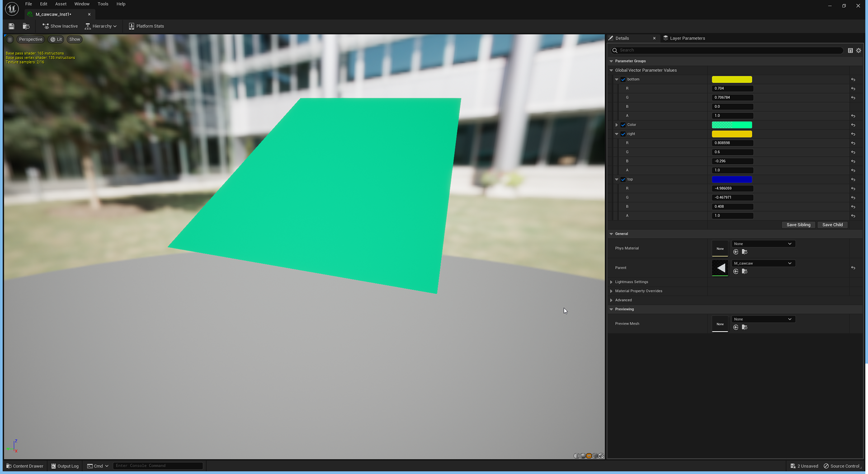Image resolution: width=868 pixels, height=474 pixels.
Task: Toggle Platform Stats display
Action: [146, 26]
